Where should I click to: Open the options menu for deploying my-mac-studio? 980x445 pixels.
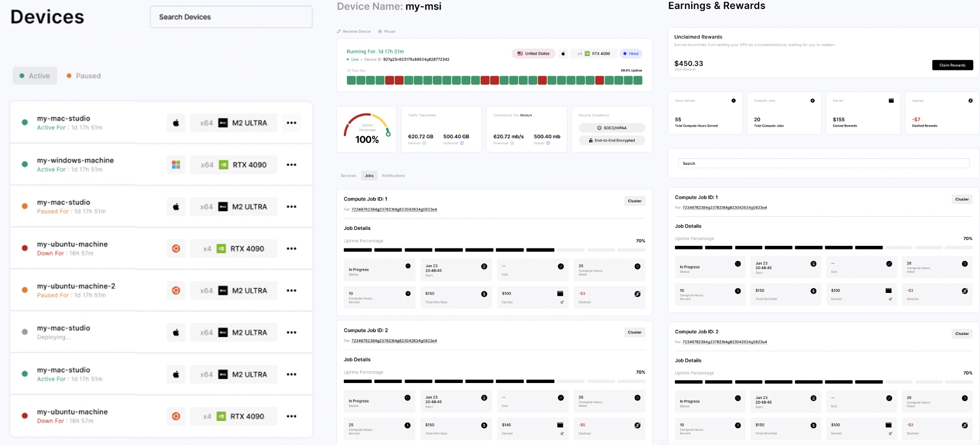(291, 333)
